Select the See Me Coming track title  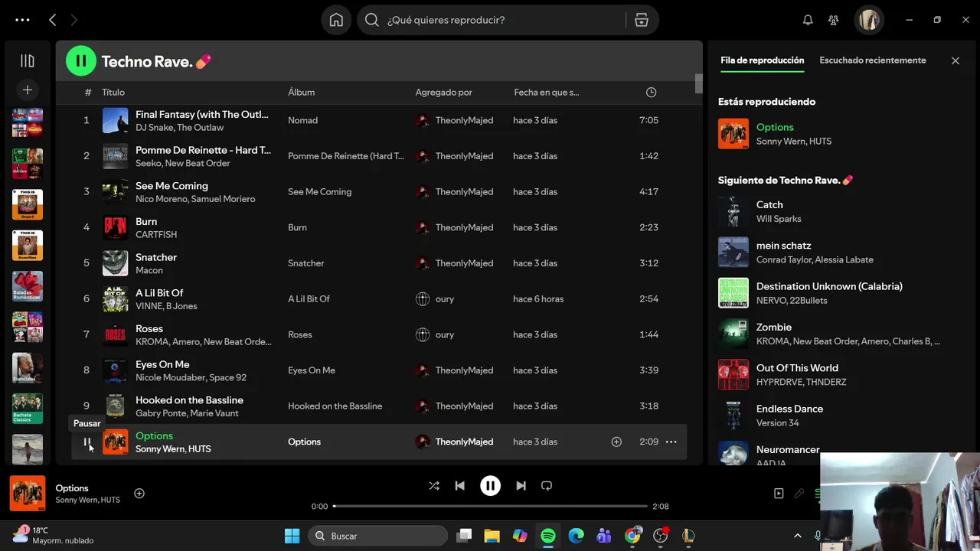pyautogui.click(x=171, y=186)
